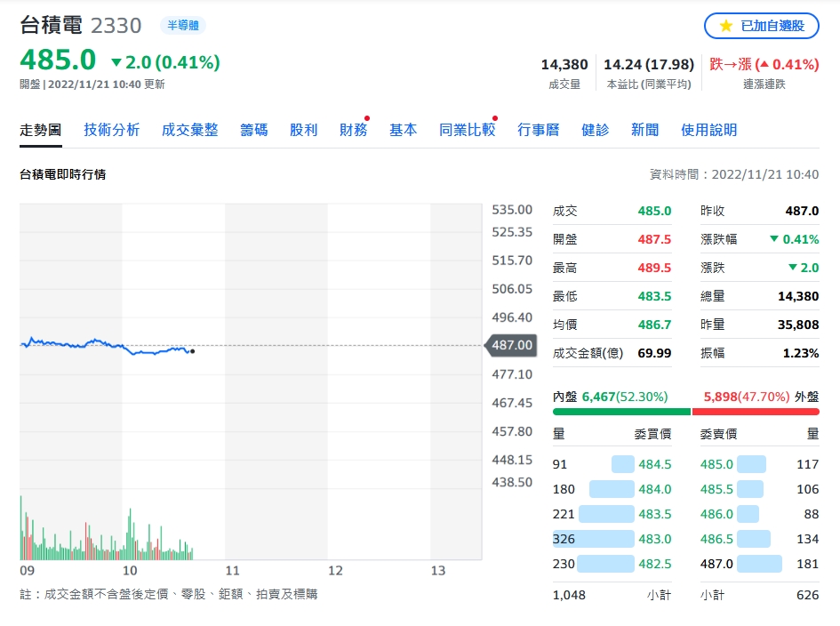Click the 昨量 value 35,808
Image resolution: width=840 pixels, height=626 pixels.
point(798,325)
